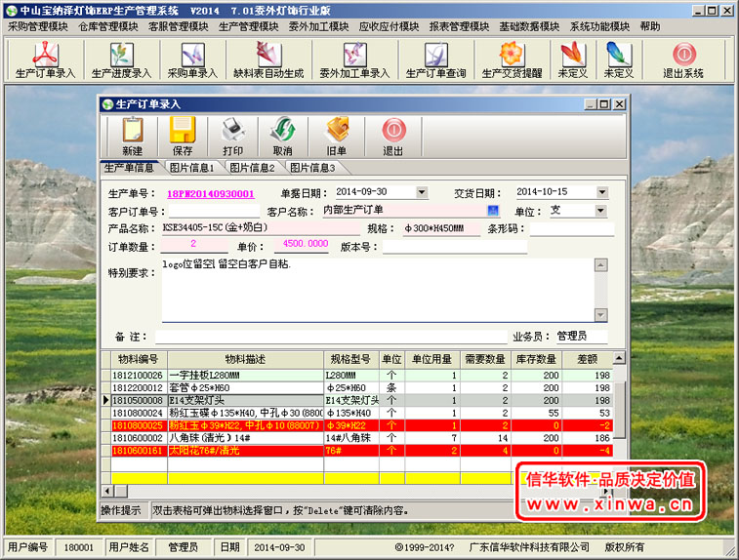Click the 取消 (Cancel) toolbar icon
Screen dimensions: 739x560
click(x=282, y=137)
